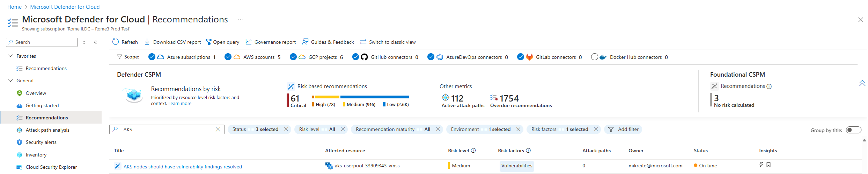Image resolution: width=868 pixels, height=174 pixels.
Task: Open the Learn more link
Action: click(180, 104)
